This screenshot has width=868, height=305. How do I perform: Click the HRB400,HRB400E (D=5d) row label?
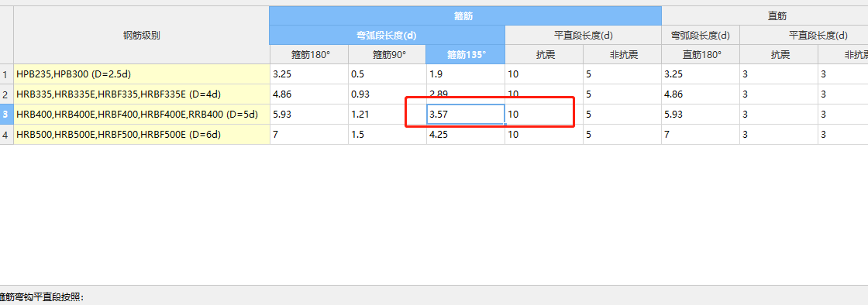142,115
